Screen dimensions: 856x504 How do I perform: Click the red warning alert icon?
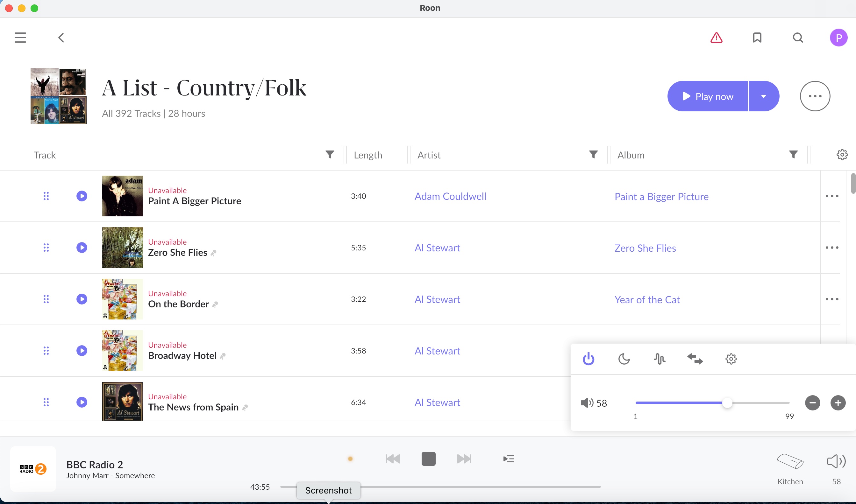(x=716, y=37)
